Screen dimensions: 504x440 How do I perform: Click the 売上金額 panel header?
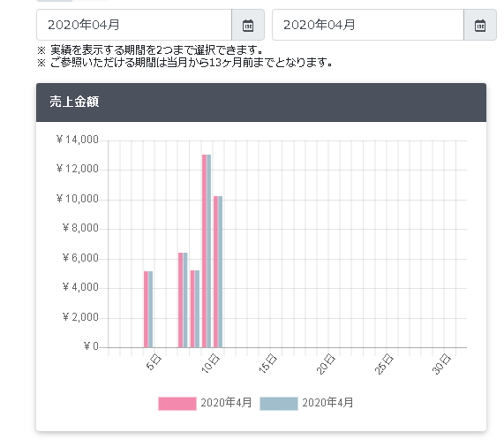pos(261,102)
